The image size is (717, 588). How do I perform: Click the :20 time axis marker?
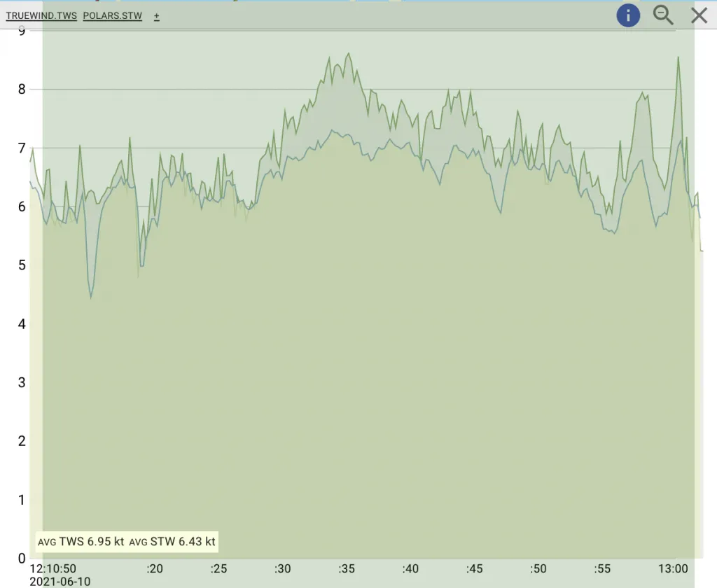tap(155, 568)
